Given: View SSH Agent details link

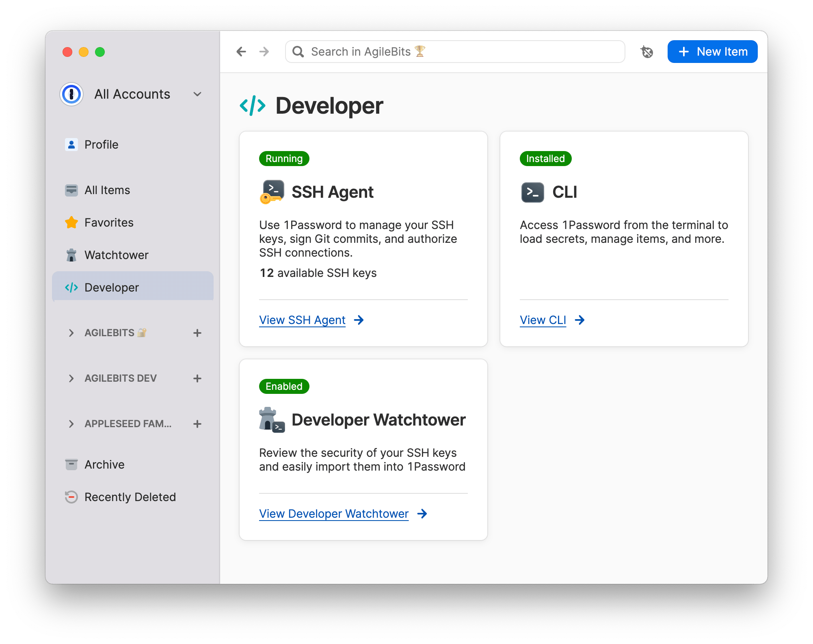Looking at the screenshot, I should click(303, 320).
